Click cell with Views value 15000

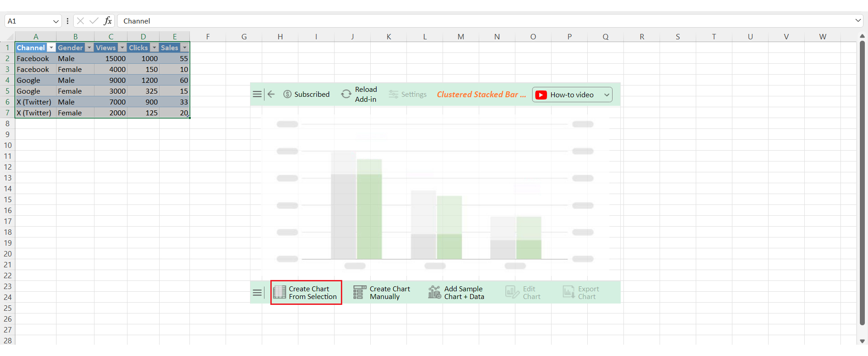[111, 58]
